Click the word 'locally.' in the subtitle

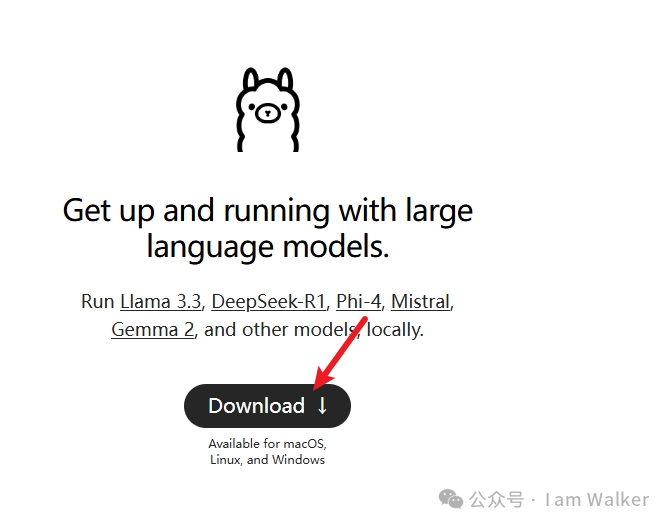tap(395, 330)
